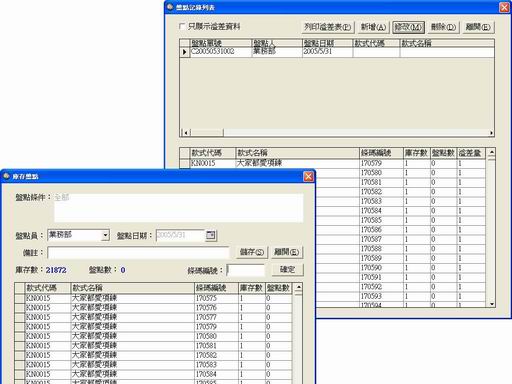Click 庫存數 header in 盤點記錄列表 detail grid
This screenshot has height=384, width=512.
pos(417,153)
